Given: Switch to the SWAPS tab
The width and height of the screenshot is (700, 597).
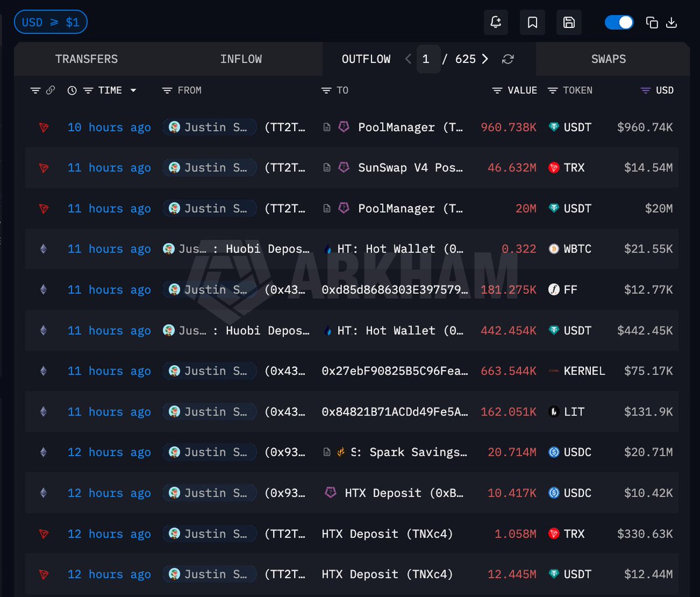Looking at the screenshot, I should 608,59.
